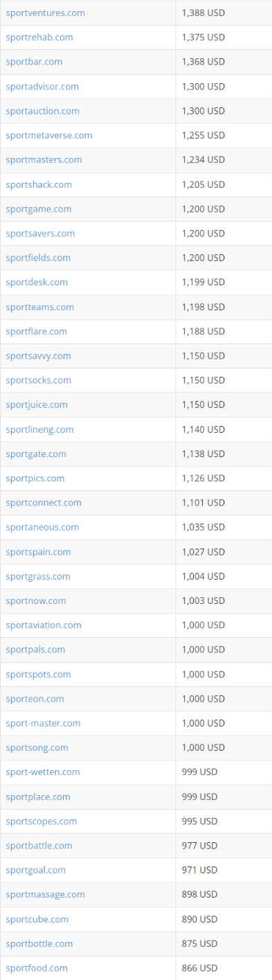The height and width of the screenshot is (980, 272).
Task: Click the sportrehab.com link
Action: 39,37
